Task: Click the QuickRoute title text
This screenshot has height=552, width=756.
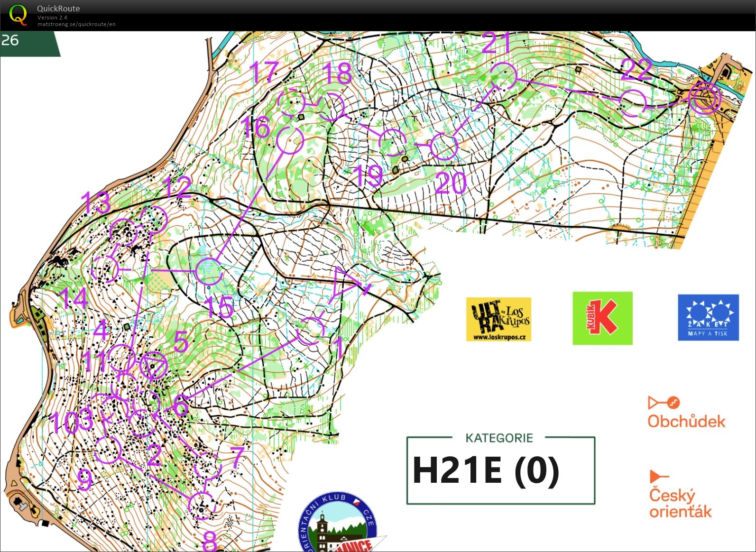Action: coord(58,9)
